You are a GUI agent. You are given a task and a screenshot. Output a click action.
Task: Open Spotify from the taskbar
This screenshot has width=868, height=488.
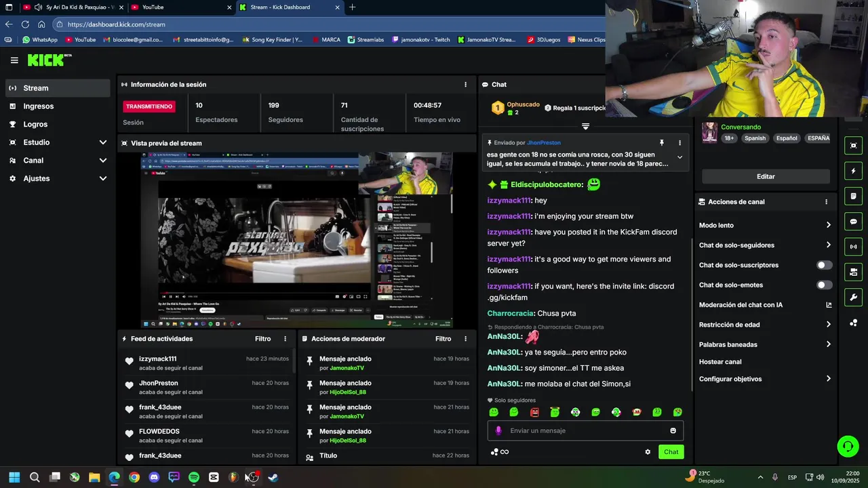[193, 477]
